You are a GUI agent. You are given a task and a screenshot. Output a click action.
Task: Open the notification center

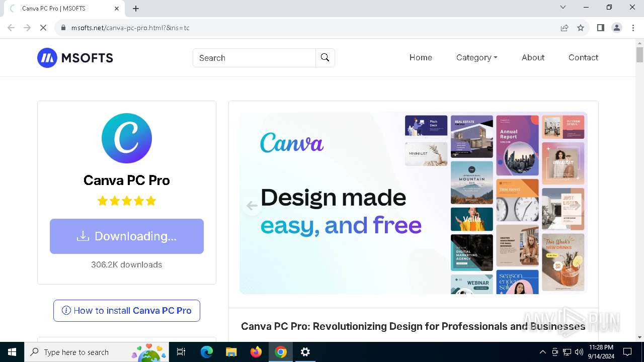point(627,352)
